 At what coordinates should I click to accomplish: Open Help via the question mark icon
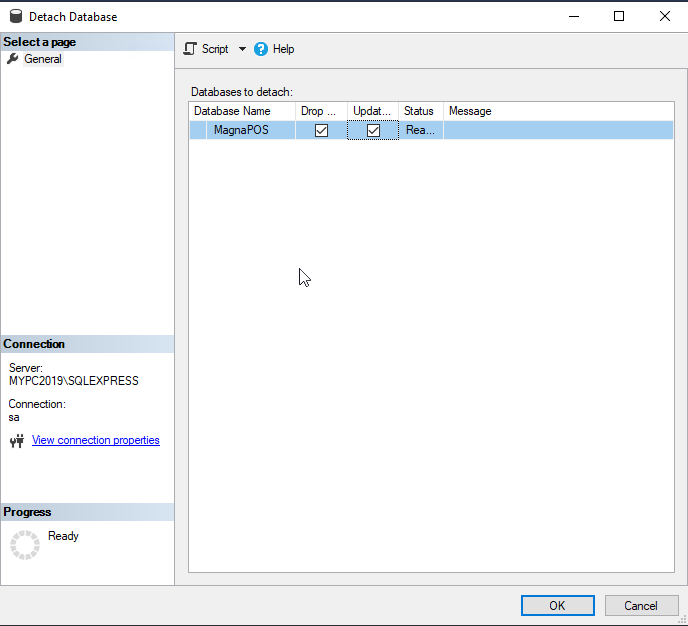(261, 49)
